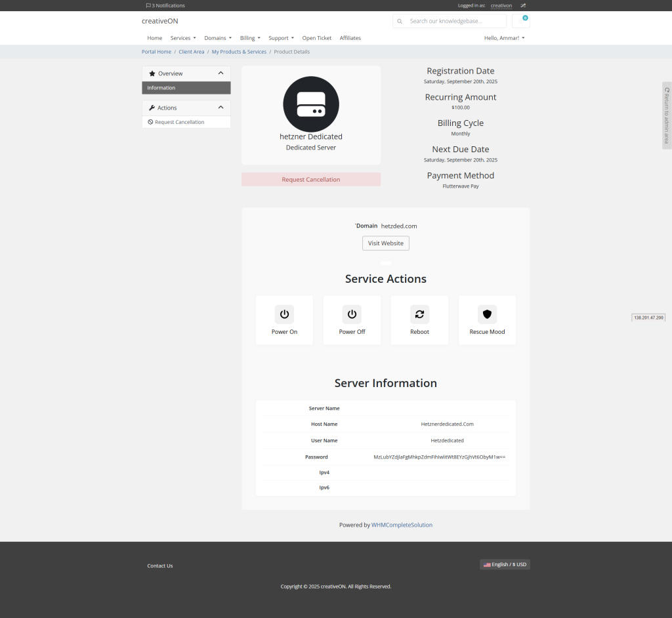Open the notifications flag icon in top bar

tap(148, 5)
